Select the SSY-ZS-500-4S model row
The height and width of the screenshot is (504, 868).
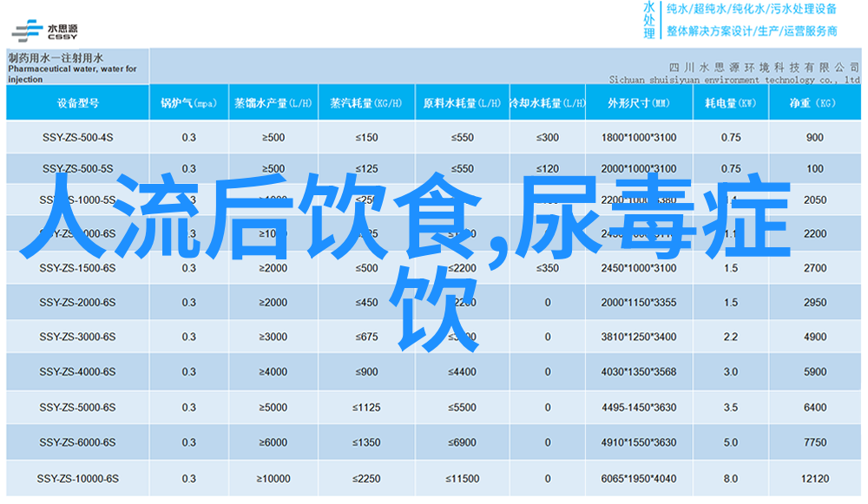[76, 138]
